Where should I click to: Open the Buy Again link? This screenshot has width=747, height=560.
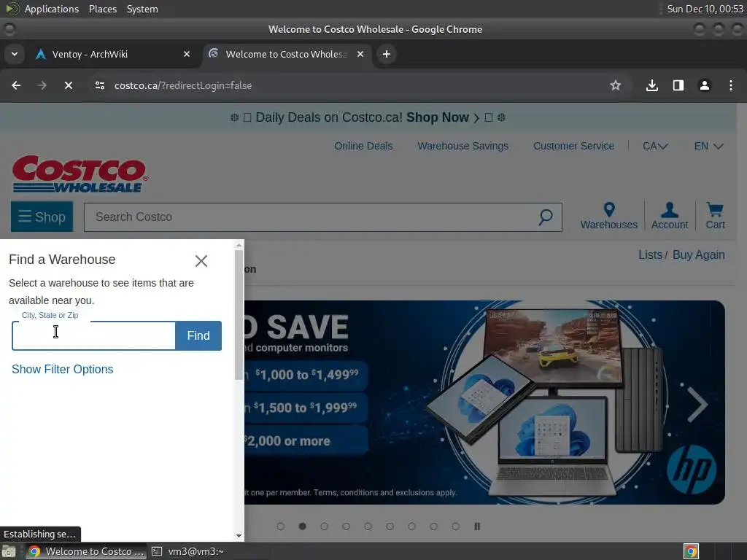(x=698, y=254)
